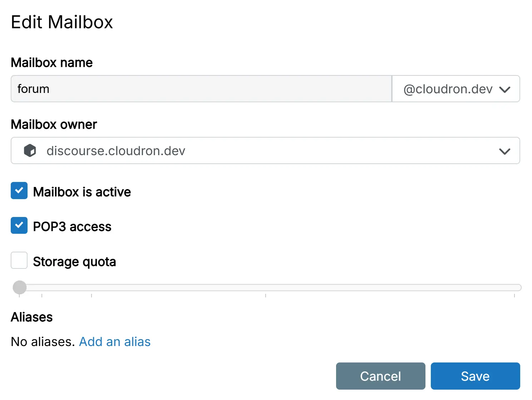Open the @cloudron.dev domain dropdown
532x400 pixels.
tap(455, 89)
